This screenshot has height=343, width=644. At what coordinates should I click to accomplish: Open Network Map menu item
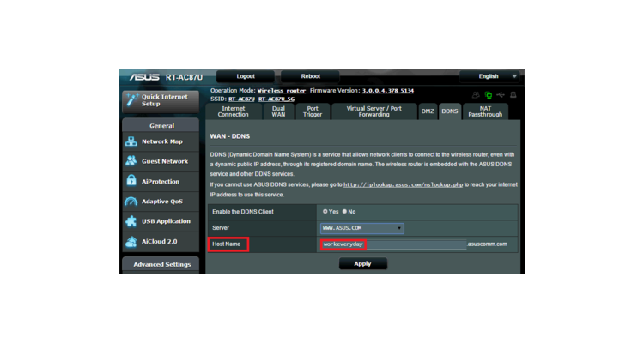[x=161, y=141]
